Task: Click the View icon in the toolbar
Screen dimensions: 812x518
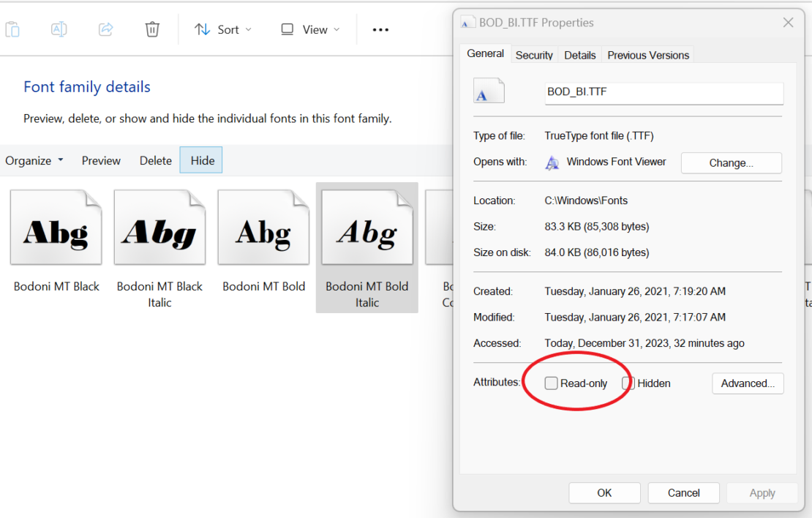Action: coord(287,29)
